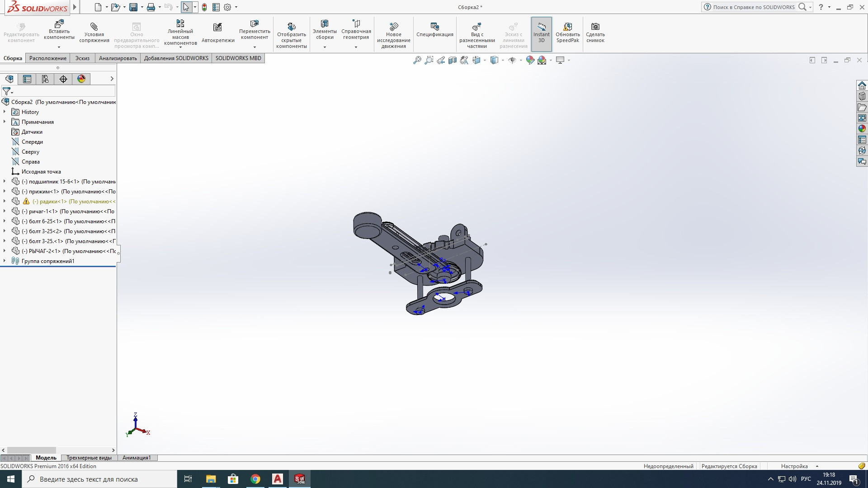Viewport: 868px width, 488px height.
Task: Open dropdown arrow under Вставить компоненты
Action: click(x=59, y=47)
